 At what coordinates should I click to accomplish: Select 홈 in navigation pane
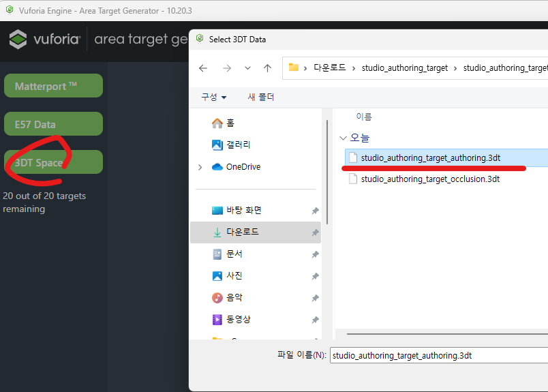click(x=256, y=123)
